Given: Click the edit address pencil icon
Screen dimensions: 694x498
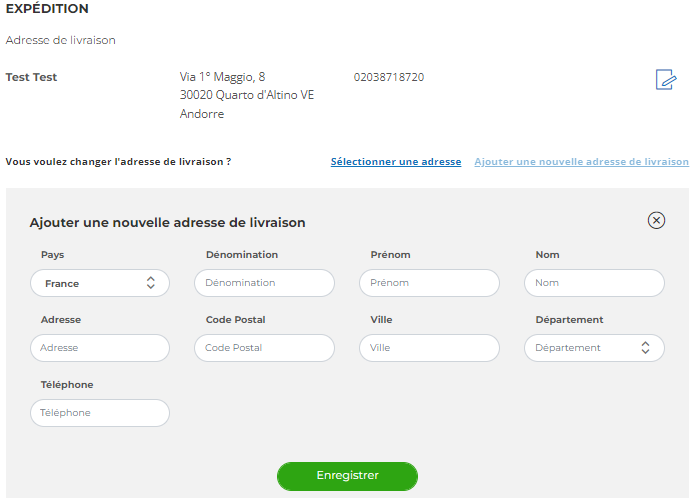Looking at the screenshot, I should click(666, 79).
